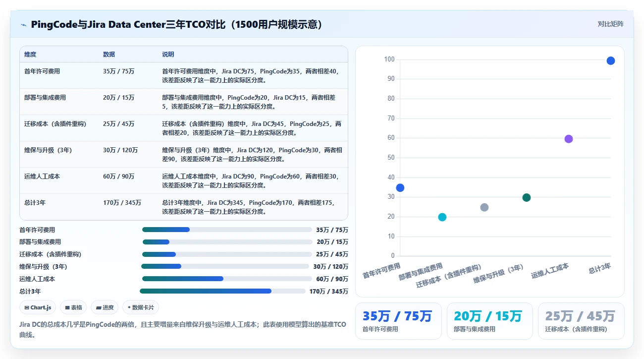Viewport: 644px width, 359px height.
Task: Click the 30万 / 120万 table cell
Action: [x=120, y=150]
